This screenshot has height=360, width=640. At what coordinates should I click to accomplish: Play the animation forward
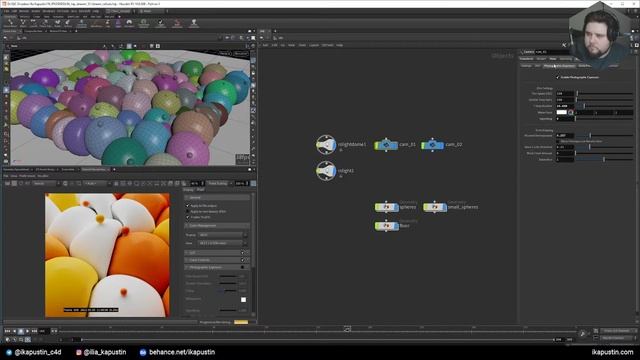(x=27, y=331)
